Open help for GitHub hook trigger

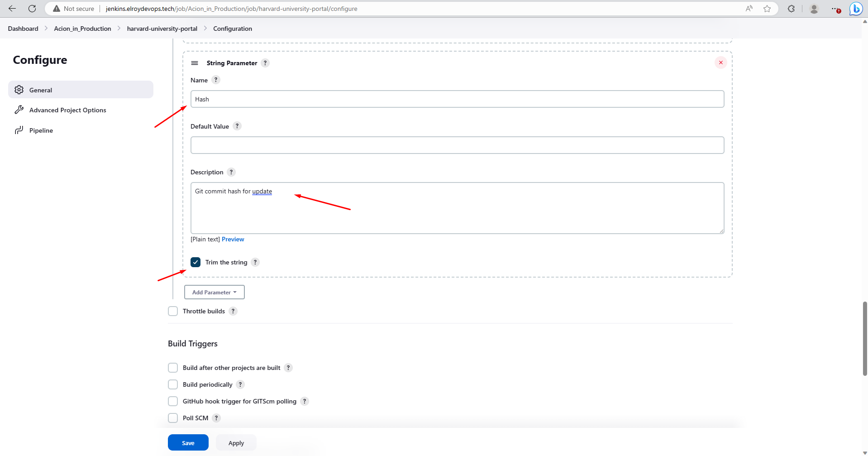point(305,401)
